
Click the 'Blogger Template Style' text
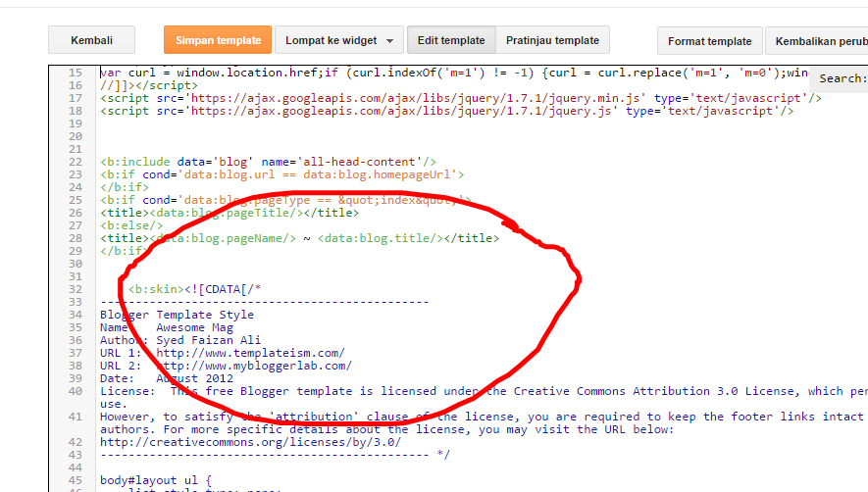(x=177, y=315)
